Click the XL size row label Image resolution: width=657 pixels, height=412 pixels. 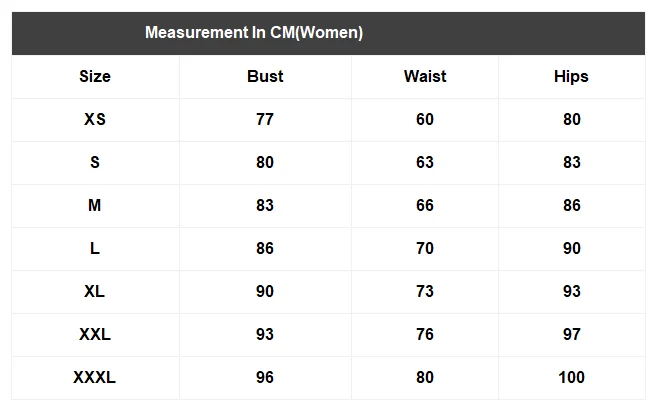(x=95, y=291)
